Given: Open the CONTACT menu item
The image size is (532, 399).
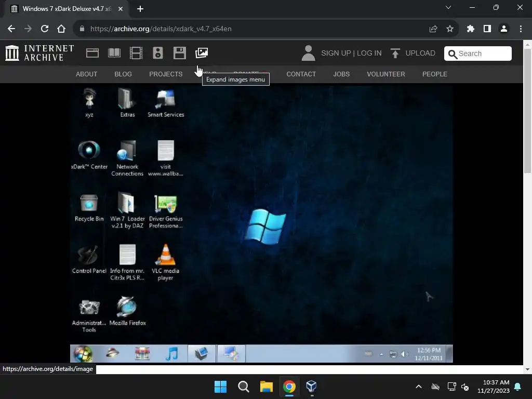Looking at the screenshot, I should [301, 74].
